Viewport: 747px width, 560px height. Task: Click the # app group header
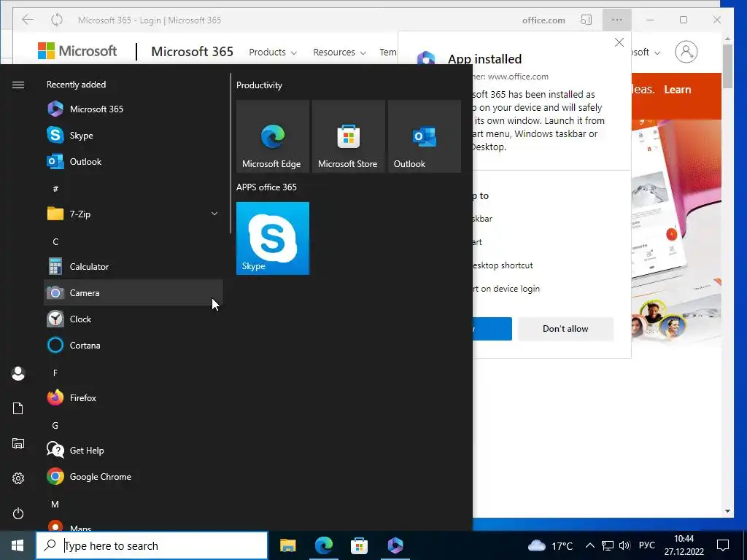55,189
